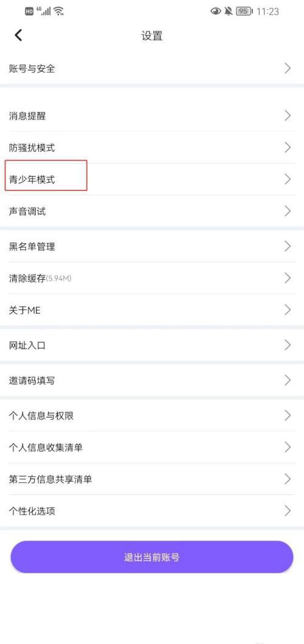This screenshot has height=644, width=304.
Task: Open 个人信息与权限 settings
Action: (x=152, y=415)
